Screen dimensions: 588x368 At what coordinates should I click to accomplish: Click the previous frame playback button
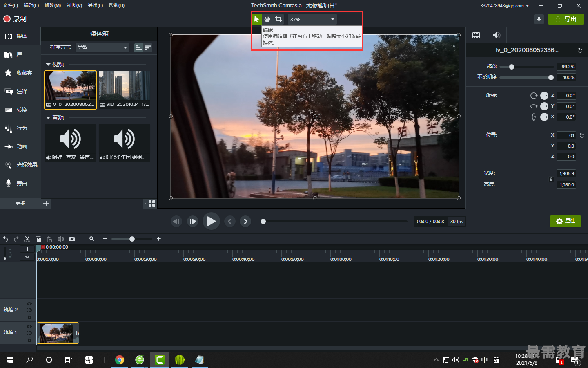click(x=176, y=221)
